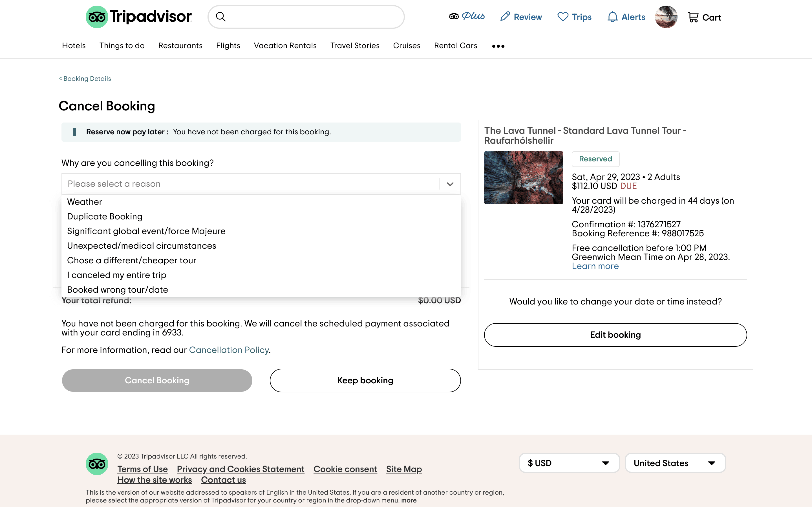
Task: Click the Lava Tunnel tour thumbnail
Action: point(524,177)
